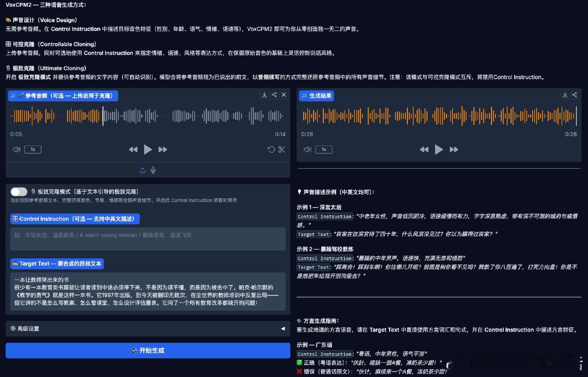
Task: Remove the reference audio clip
Action: [x=284, y=95]
